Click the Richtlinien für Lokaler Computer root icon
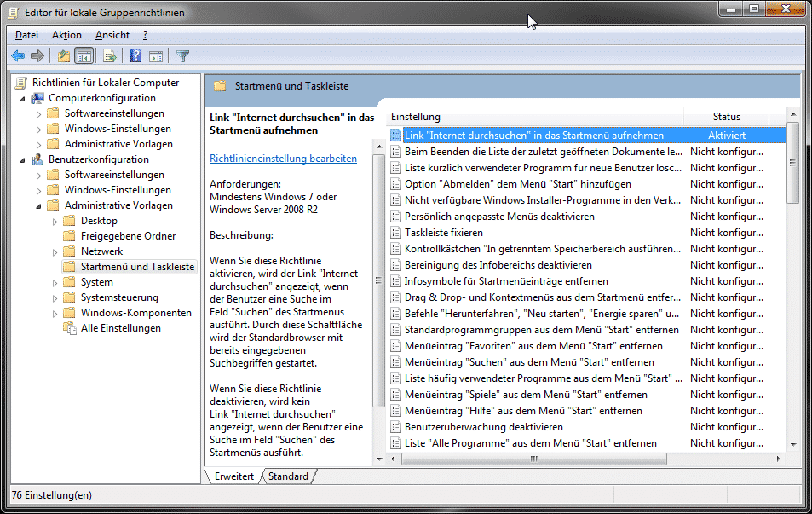 point(21,83)
